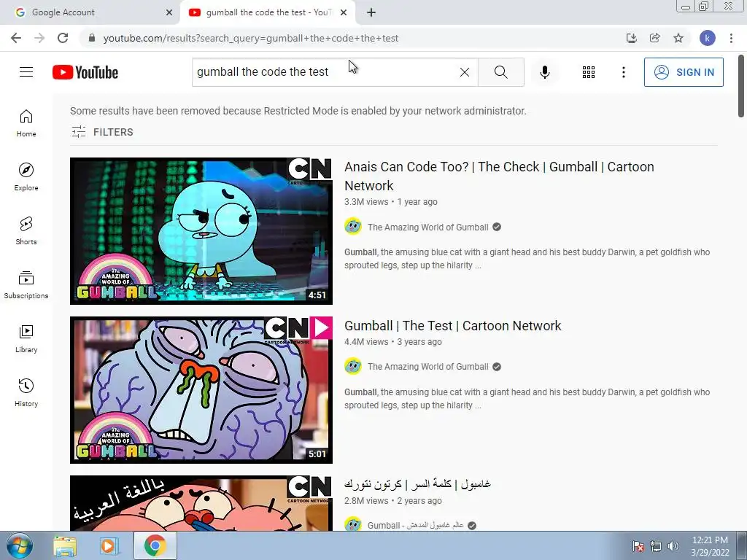Open Subscriptions in the sidebar
This screenshot has width=747, height=560.
pyautogui.click(x=26, y=285)
